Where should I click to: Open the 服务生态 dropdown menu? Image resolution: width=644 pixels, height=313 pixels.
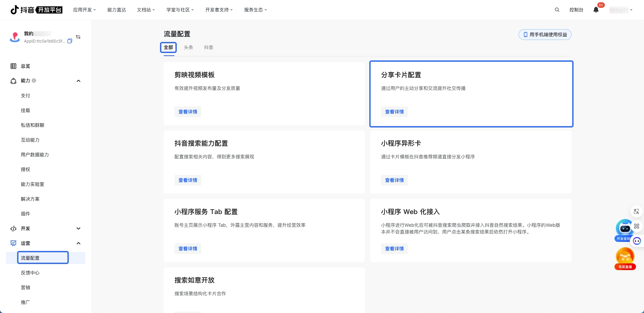click(x=256, y=10)
